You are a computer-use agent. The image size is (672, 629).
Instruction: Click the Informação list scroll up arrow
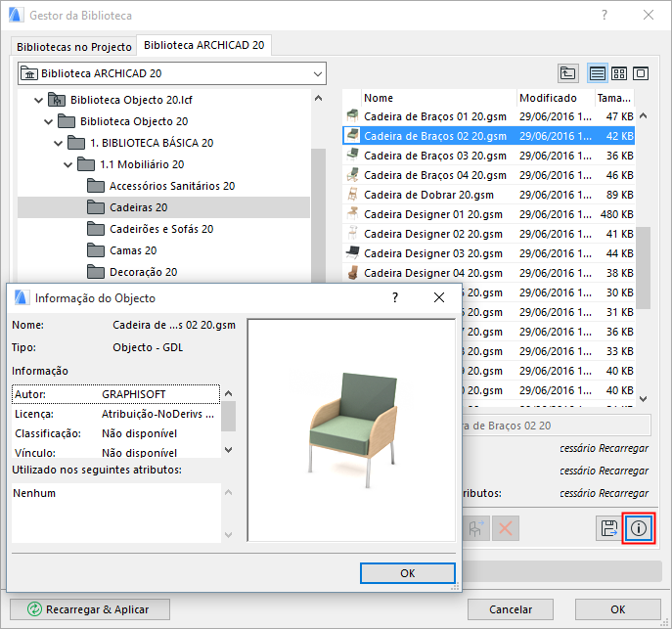[x=229, y=393]
